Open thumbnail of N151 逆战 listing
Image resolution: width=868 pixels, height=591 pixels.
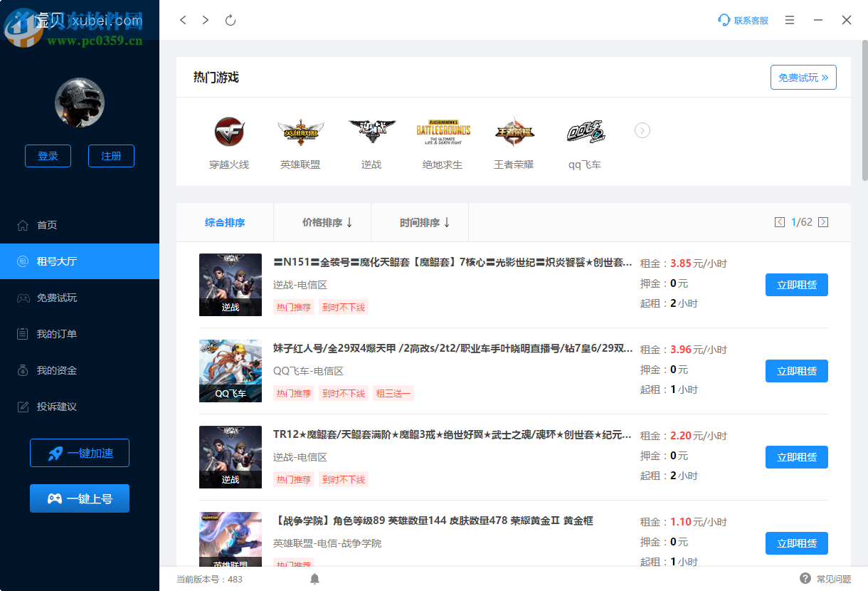tap(231, 285)
